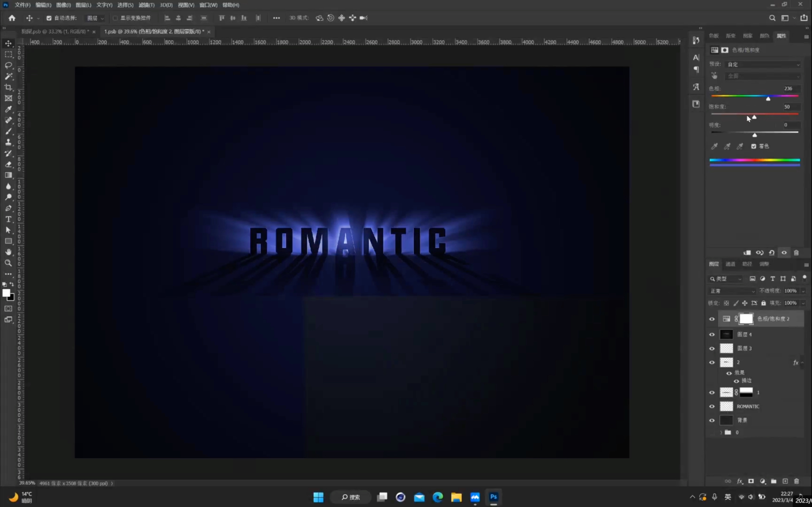Select the Eraser tool

pyautogui.click(x=8, y=164)
